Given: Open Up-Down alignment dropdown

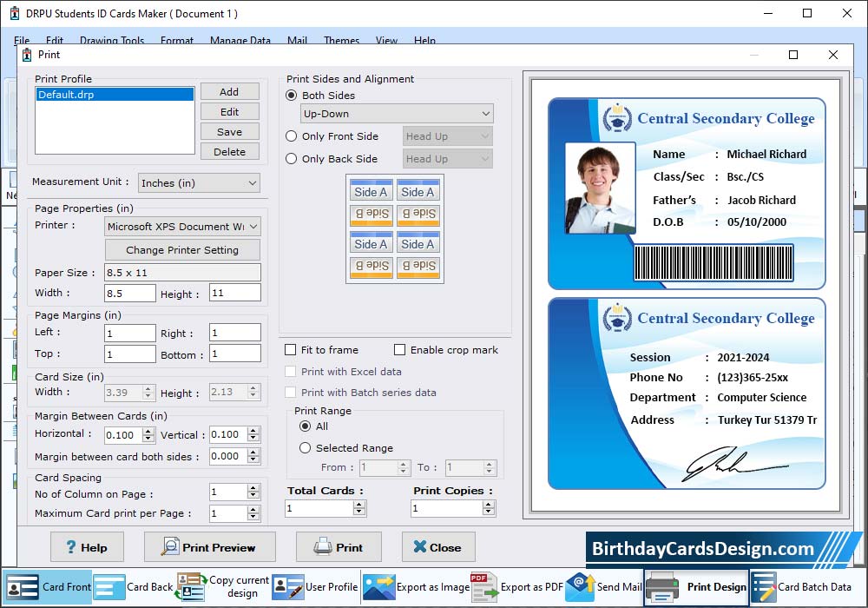Looking at the screenshot, I should (397, 114).
